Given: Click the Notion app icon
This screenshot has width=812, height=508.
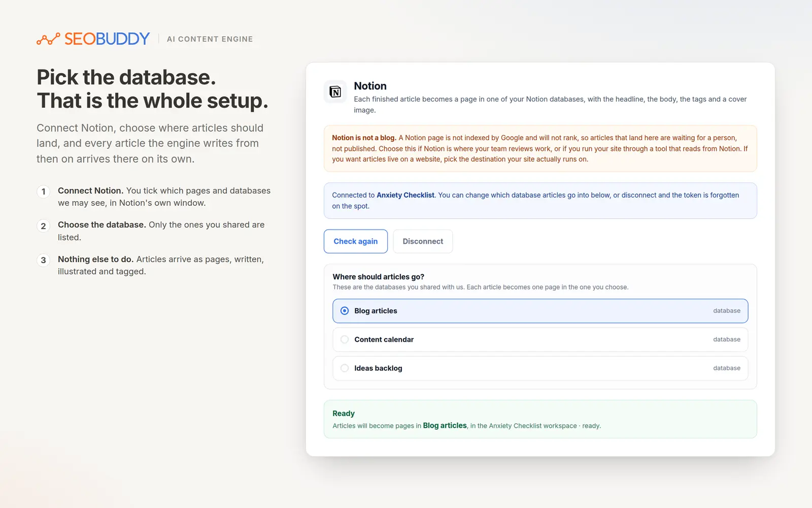Looking at the screenshot, I should click(x=335, y=92).
